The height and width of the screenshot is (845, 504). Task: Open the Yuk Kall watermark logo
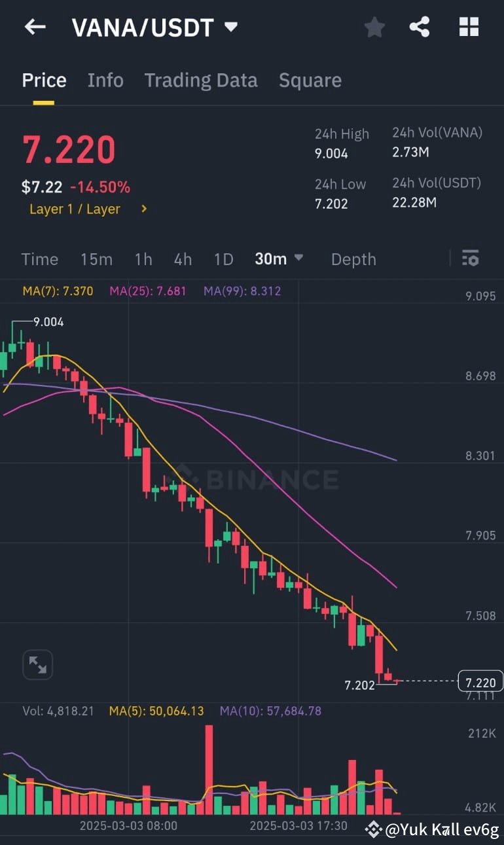pos(372,829)
